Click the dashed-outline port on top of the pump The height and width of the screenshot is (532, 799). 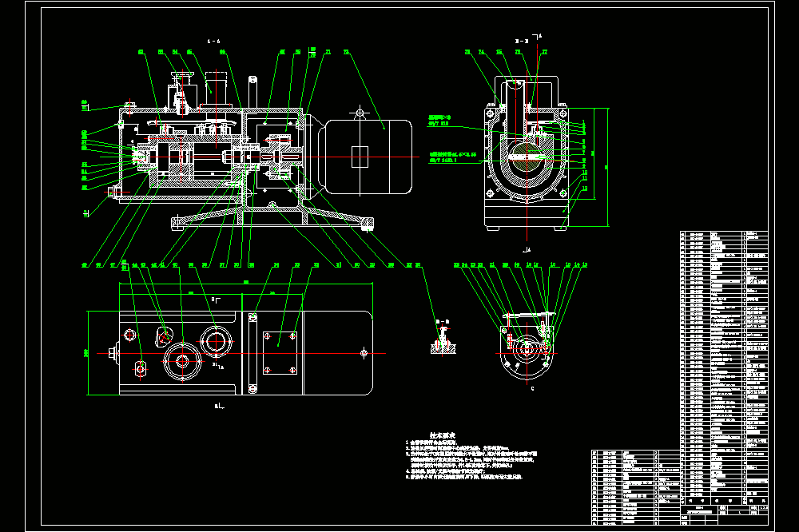217,89
